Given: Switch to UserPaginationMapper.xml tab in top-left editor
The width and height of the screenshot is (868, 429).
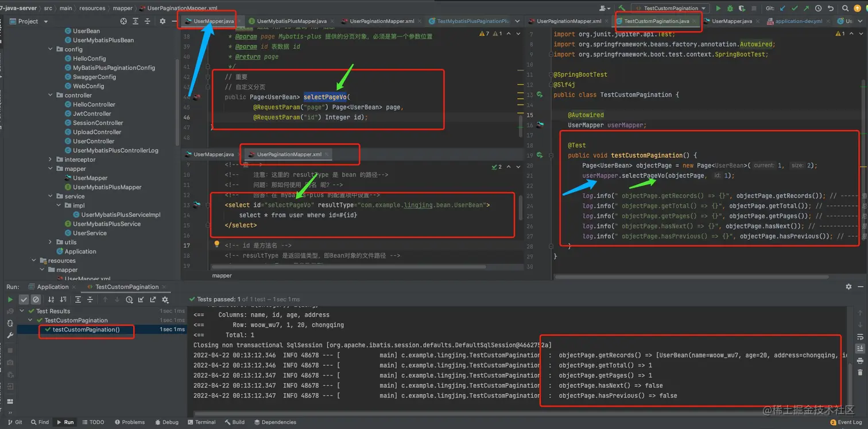Looking at the screenshot, I should tap(382, 21).
